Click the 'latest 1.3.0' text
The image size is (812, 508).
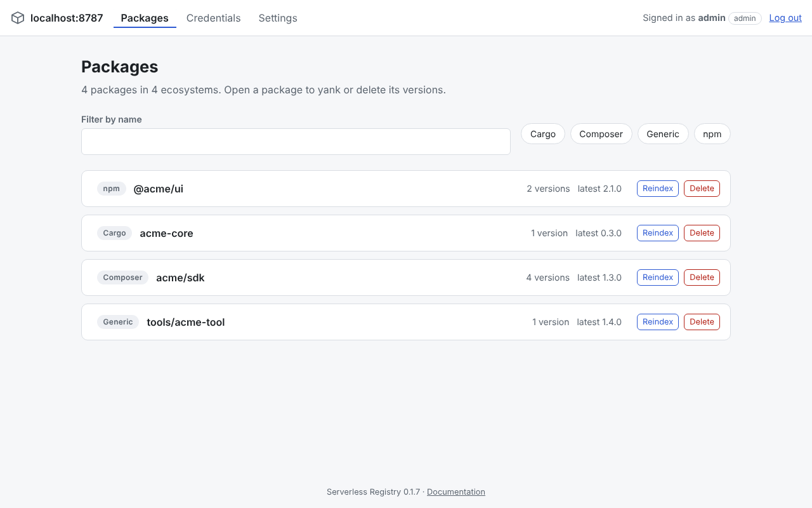(599, 277)
